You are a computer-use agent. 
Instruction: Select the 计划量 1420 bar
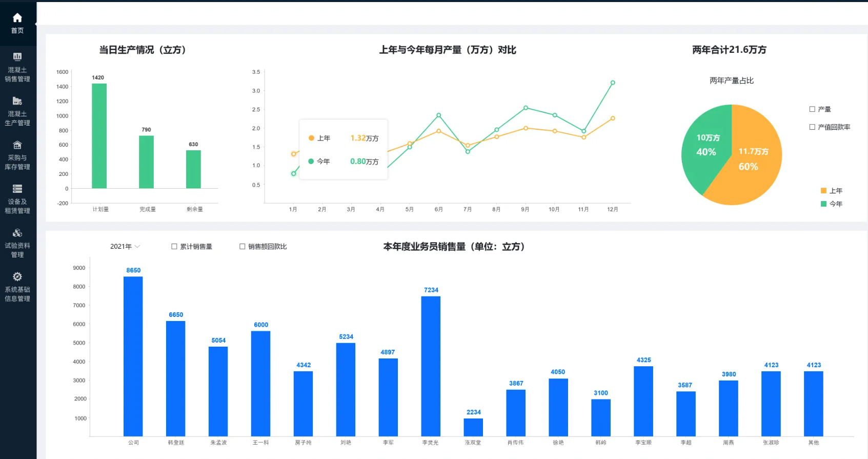(99, 136)
